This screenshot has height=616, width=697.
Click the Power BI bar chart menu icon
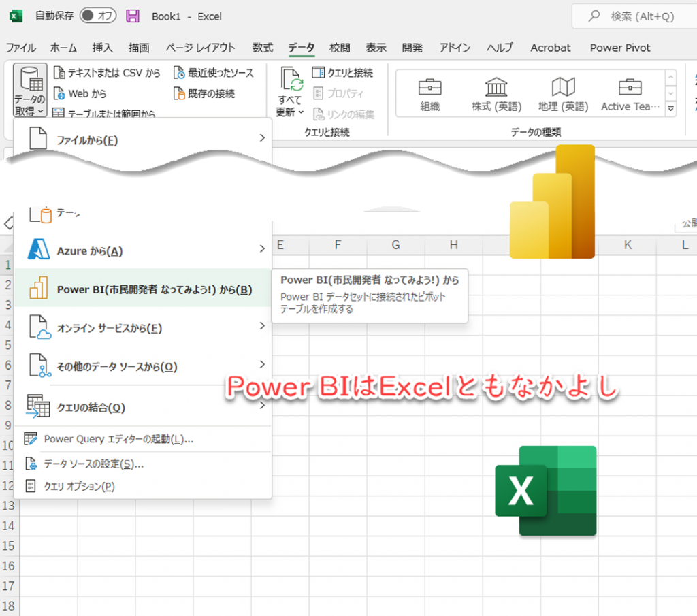click(39, 287)
